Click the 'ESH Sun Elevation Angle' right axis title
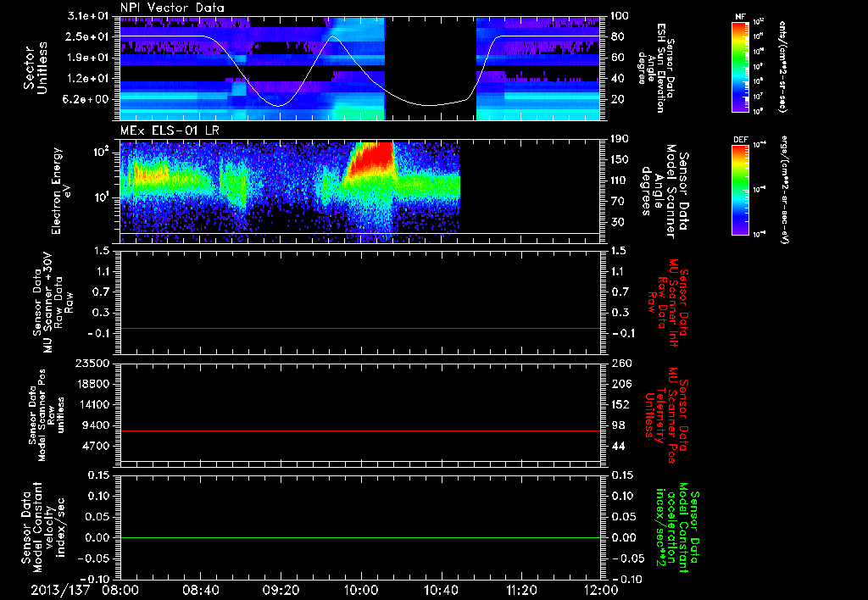The image size is (868, 600). 655,68
